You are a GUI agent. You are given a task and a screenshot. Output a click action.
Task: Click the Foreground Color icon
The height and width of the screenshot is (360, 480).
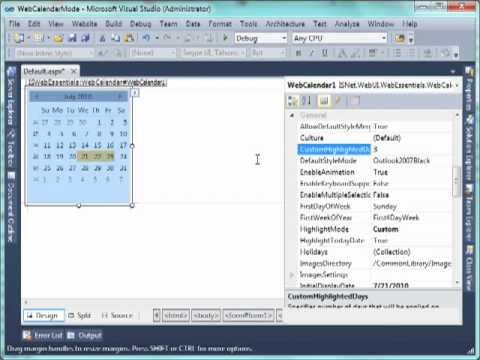[342, 53]
